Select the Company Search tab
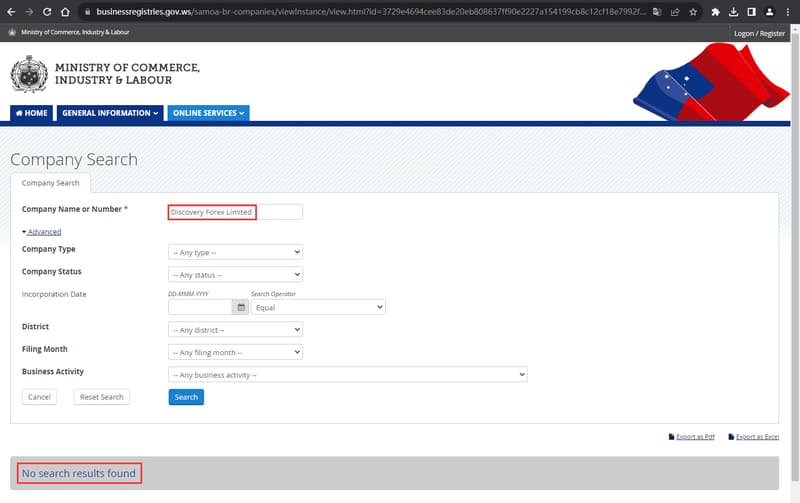 point(51,183)
